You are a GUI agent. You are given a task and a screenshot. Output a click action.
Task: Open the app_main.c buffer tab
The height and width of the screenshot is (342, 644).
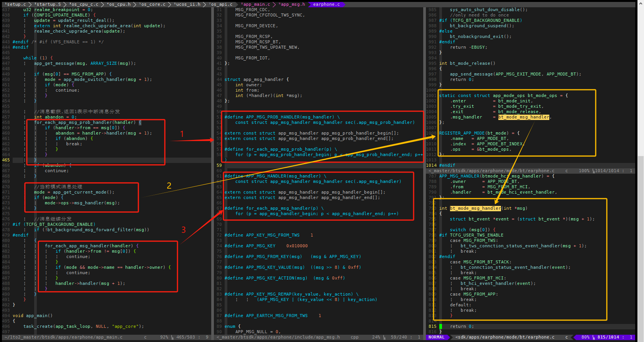[x=256, y=4]
